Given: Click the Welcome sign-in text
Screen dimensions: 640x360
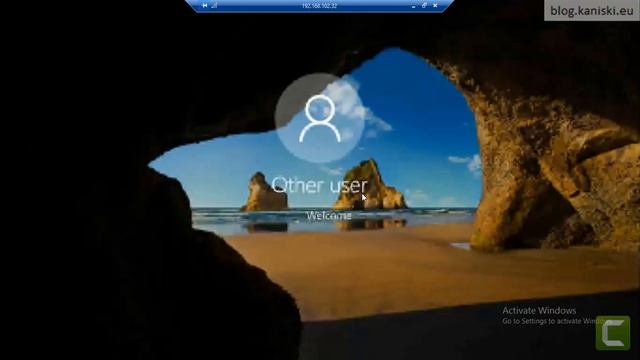Looking at the screenshot, I should coord(329,216).
